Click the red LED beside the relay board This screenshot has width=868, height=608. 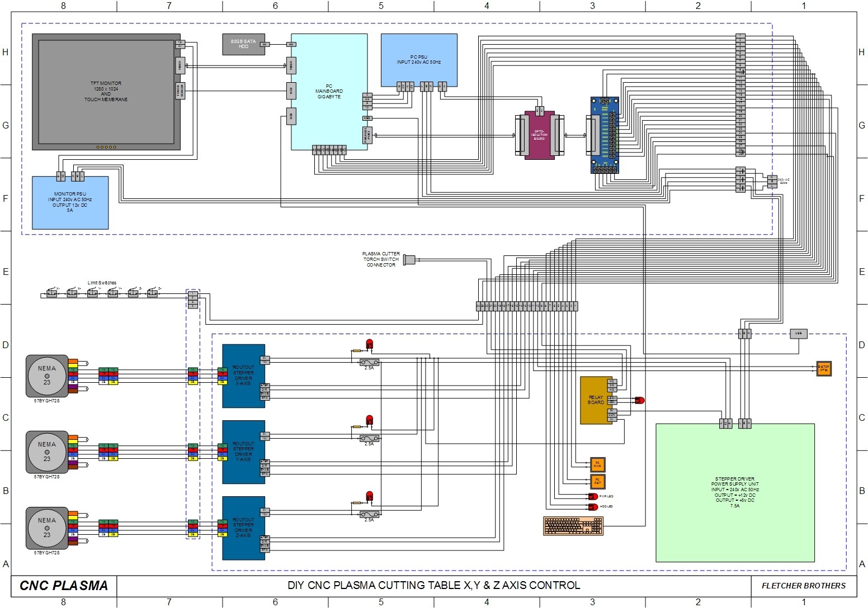coord(639,401)
